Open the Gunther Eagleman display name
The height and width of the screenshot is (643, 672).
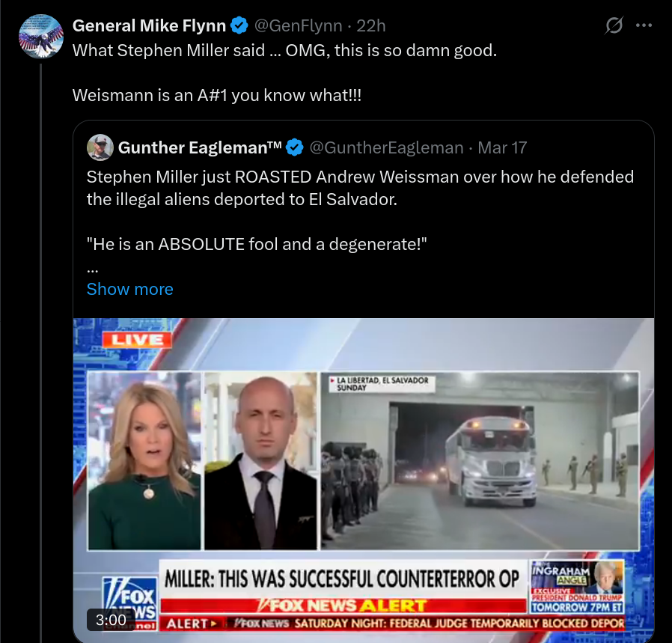[x=200, y=147]
